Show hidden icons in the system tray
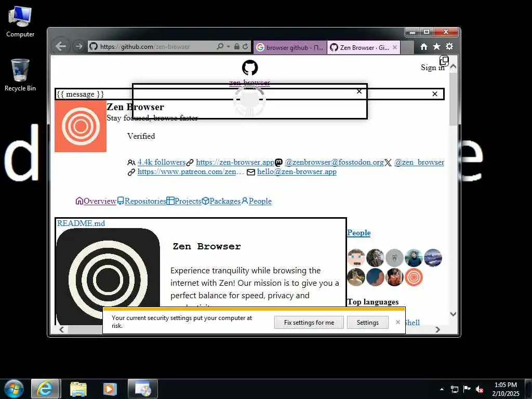The width and height of the screenshot is (532, 399). click(x=442, y=389)
